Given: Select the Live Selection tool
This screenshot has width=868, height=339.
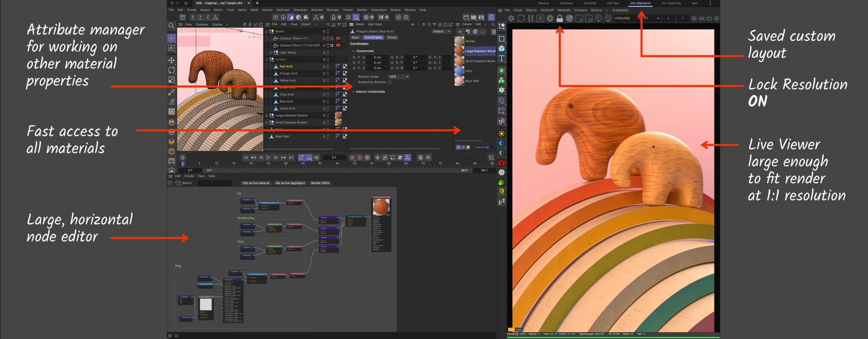Looking at the screenshot, I should (x=171, y=38).
